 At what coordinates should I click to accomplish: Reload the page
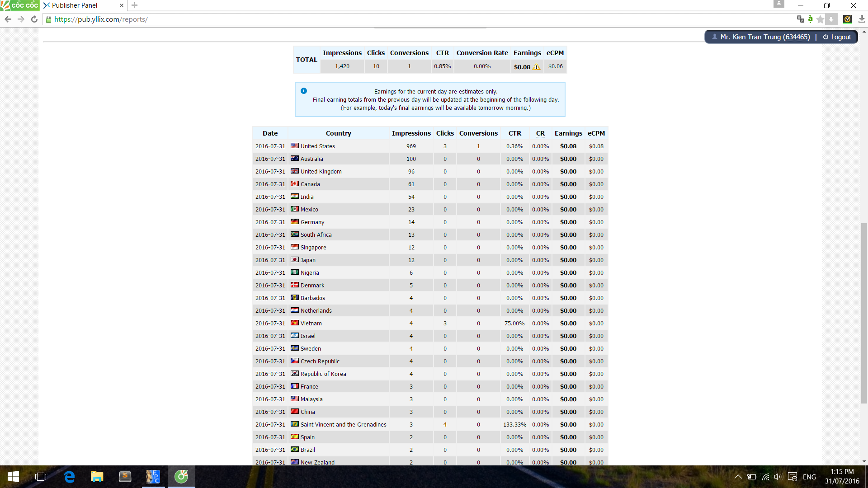[x=34, y=19]
